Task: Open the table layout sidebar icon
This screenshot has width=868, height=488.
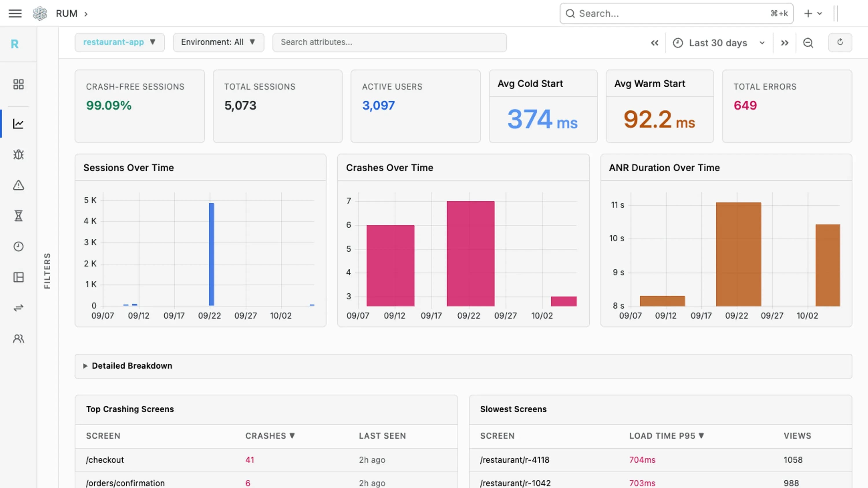Action: (19, 277)
